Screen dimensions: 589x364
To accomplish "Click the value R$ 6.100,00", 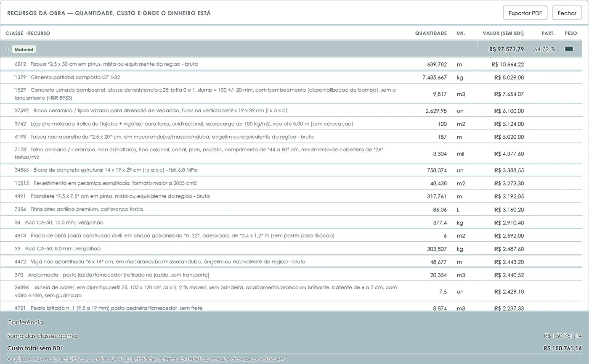I will [509, 111].
